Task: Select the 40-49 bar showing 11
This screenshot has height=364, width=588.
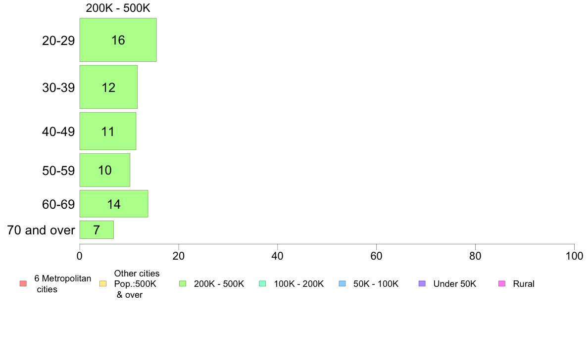Action: 107,131
